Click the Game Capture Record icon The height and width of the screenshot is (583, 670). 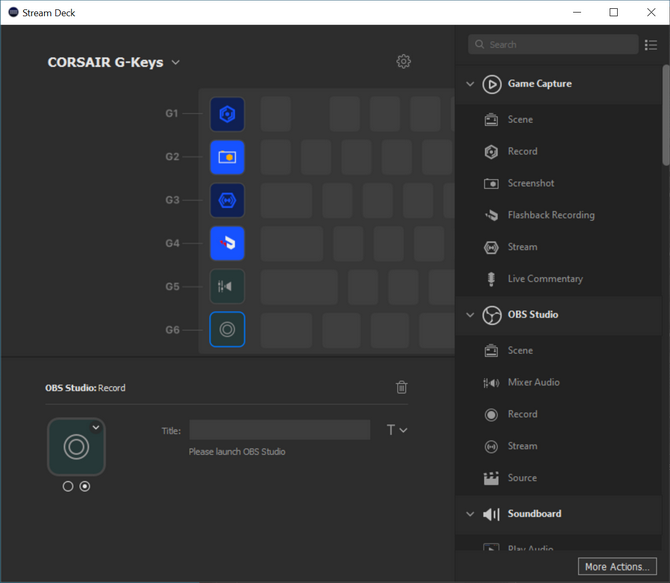point(491,152)
